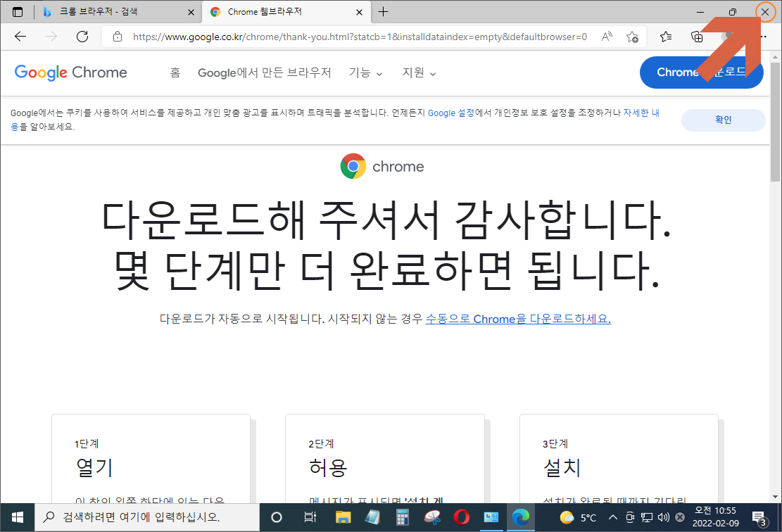The height and width of the screenshot is (532, 782).
Task: Go forward with the forward arrow
Action: click(x=51, y=37)
